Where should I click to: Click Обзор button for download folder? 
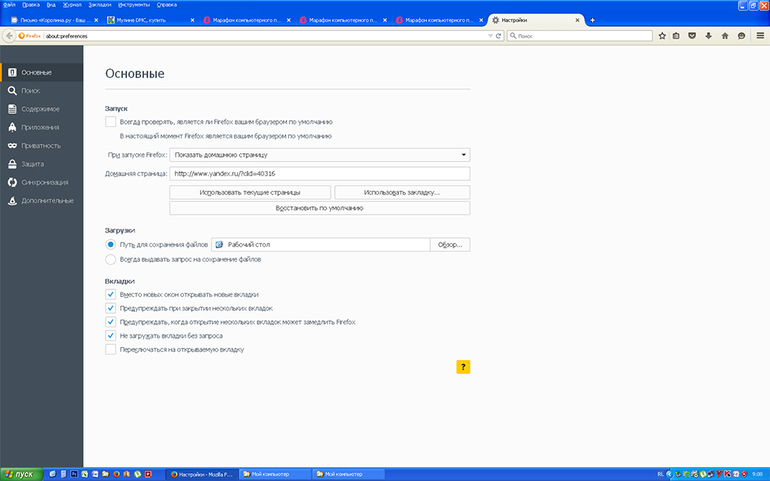[450, 245]
